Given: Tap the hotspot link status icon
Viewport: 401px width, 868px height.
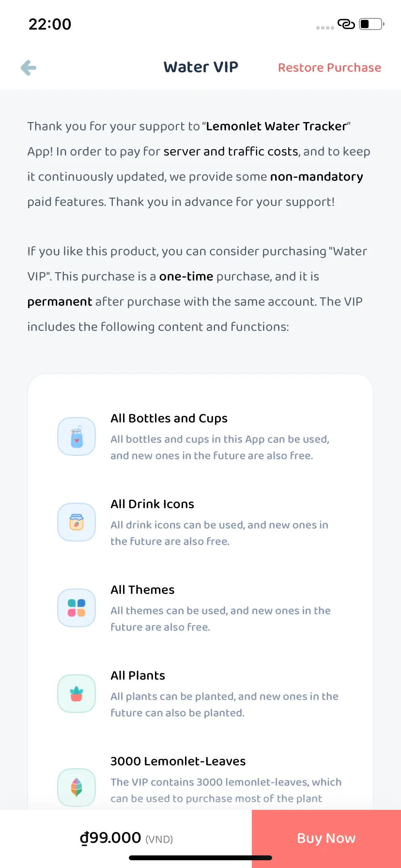Looking at the screenshot, I should click(346, 24).
